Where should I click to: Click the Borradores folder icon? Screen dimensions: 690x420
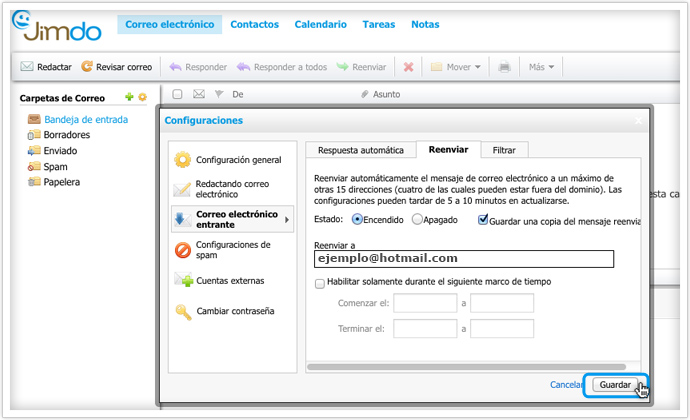click(x=34, y=135)
